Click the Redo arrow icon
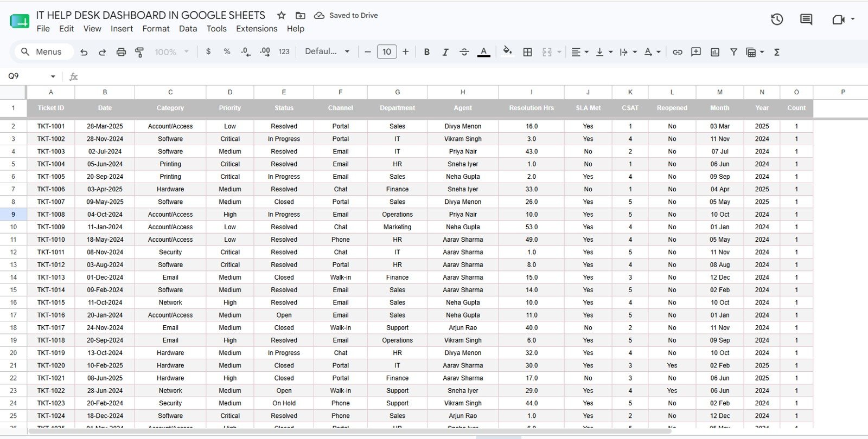Screen dimensions: 868x439 click(x=102, y=52)
